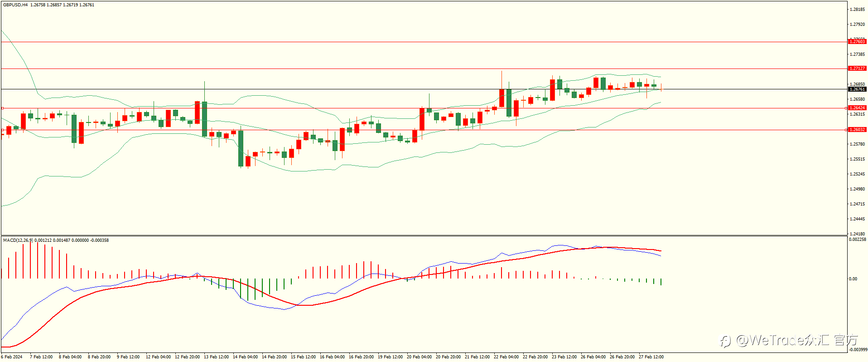868x362 pixels.
Task: Click the 12 Feb 04:00 time label
Action: [158, 357]
